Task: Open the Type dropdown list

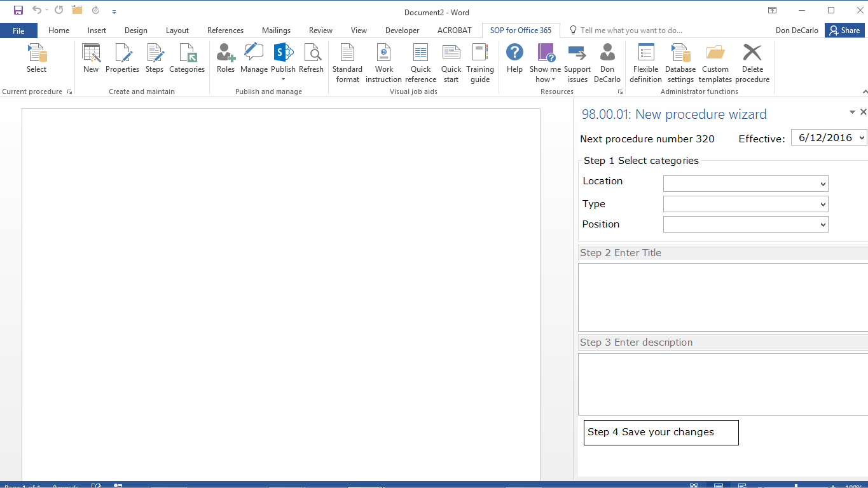Action: coord(823,205)
